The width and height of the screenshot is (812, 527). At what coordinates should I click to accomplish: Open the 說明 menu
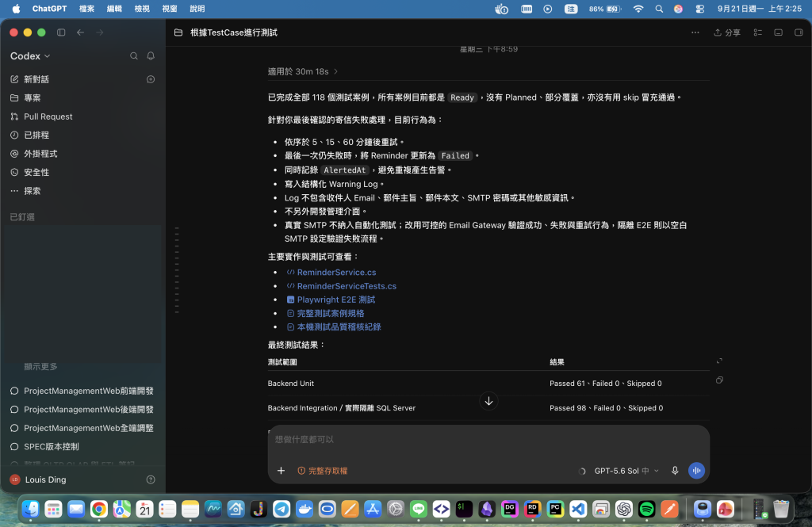point(197,9)
